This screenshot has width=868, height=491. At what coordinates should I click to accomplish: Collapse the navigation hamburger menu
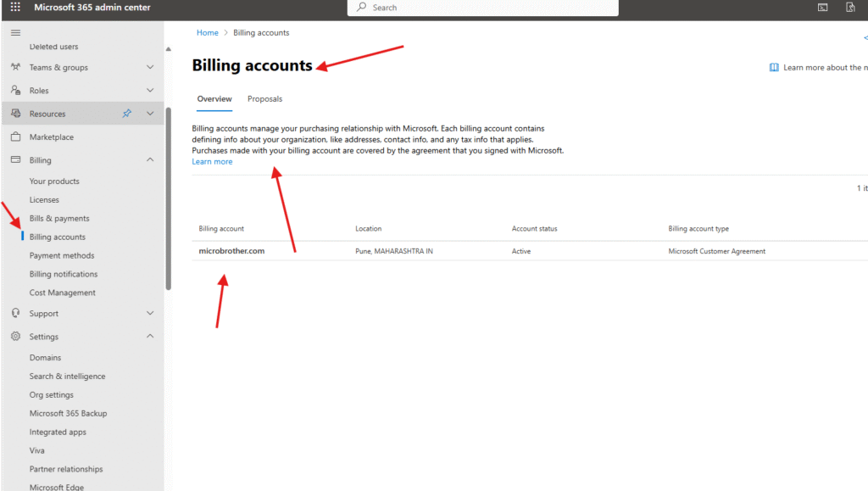coord(15,32)
